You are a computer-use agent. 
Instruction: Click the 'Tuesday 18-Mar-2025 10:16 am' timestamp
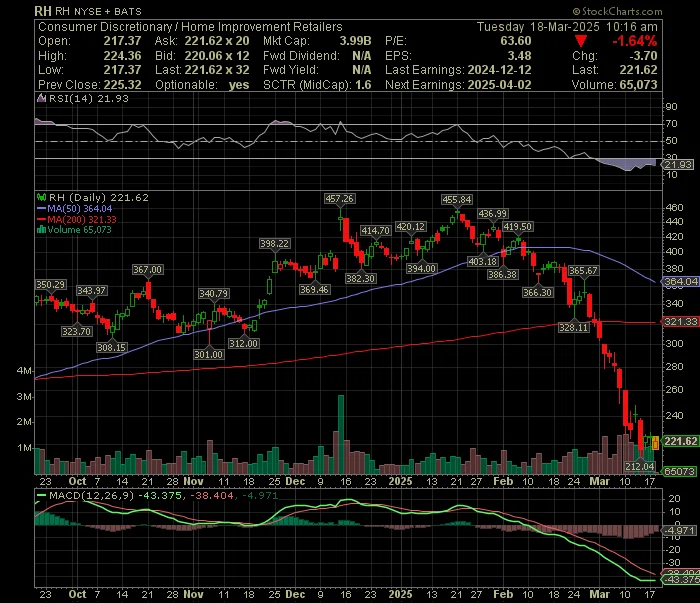[567, 27]
